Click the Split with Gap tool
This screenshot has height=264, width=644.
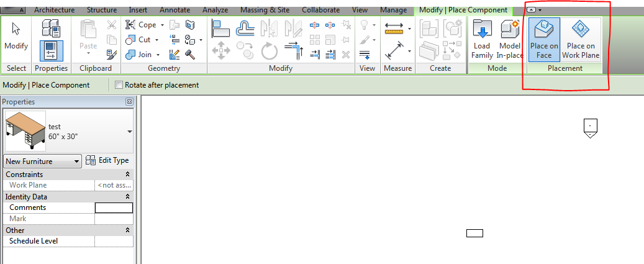click(x=330, y=25)
